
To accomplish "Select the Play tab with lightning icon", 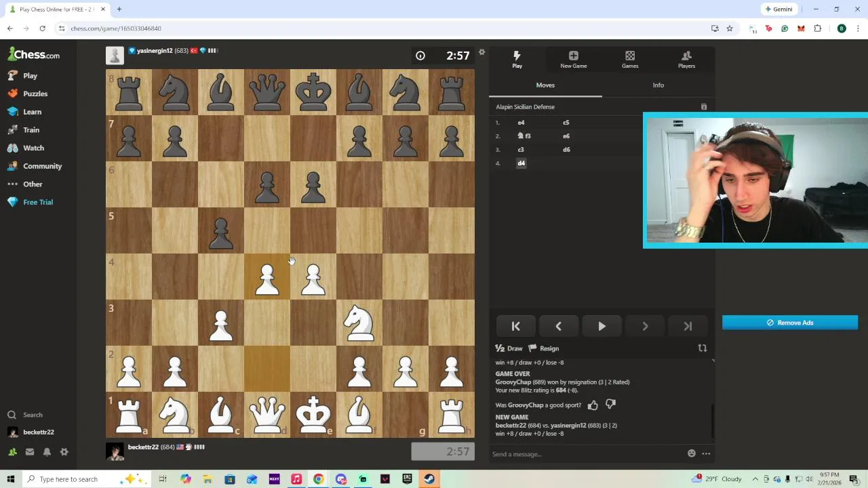I will click(517, 60).
